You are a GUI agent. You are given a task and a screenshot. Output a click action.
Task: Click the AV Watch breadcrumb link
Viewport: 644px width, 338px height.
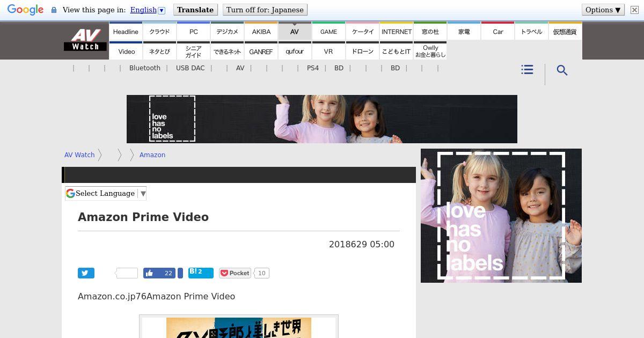pyautogui.click(x=79, y=155)
